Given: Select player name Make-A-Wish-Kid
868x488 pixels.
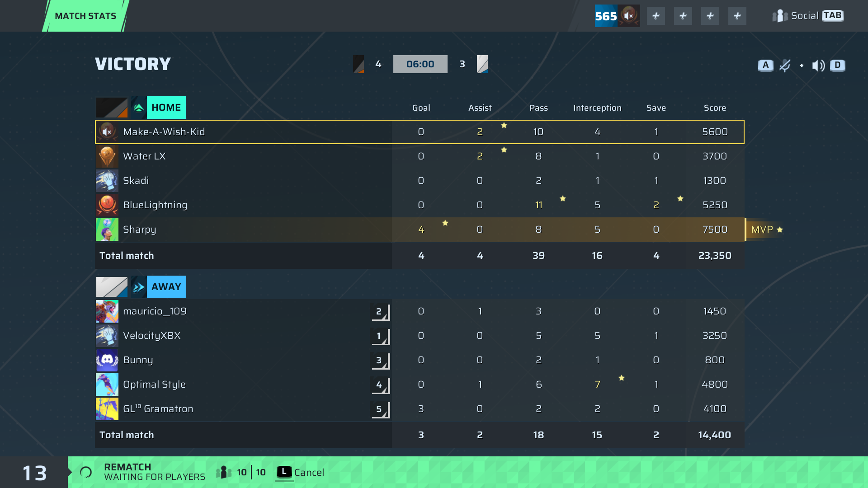Looking at the screenshot, I should tap(164, 132).
